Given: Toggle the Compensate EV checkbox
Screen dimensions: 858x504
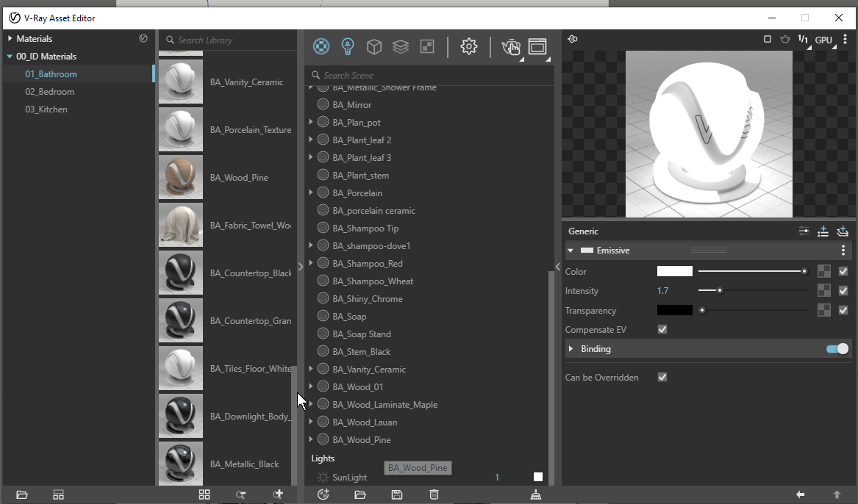Looking at the screenshot, I should [662, 330].
